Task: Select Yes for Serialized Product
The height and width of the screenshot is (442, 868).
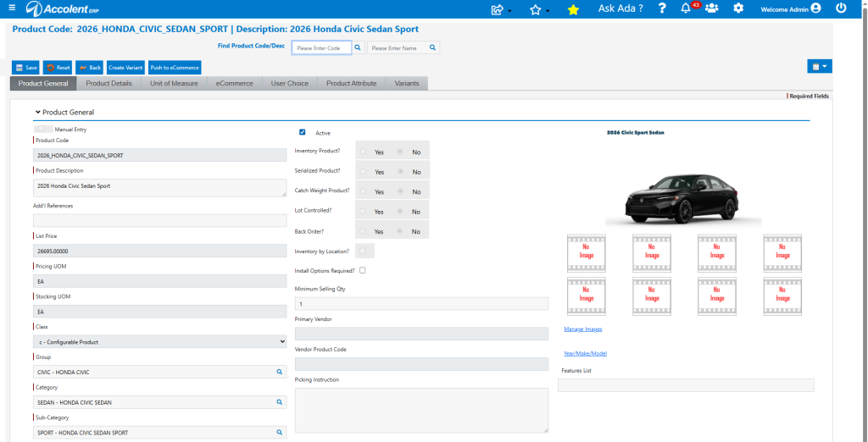Action: tap(363, 172)
